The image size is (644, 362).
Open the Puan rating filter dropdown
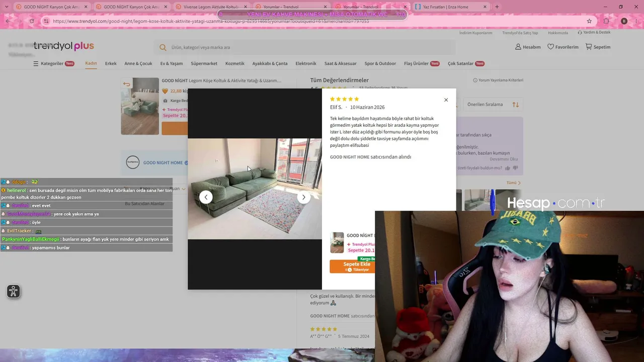click(x=177, y=189)
